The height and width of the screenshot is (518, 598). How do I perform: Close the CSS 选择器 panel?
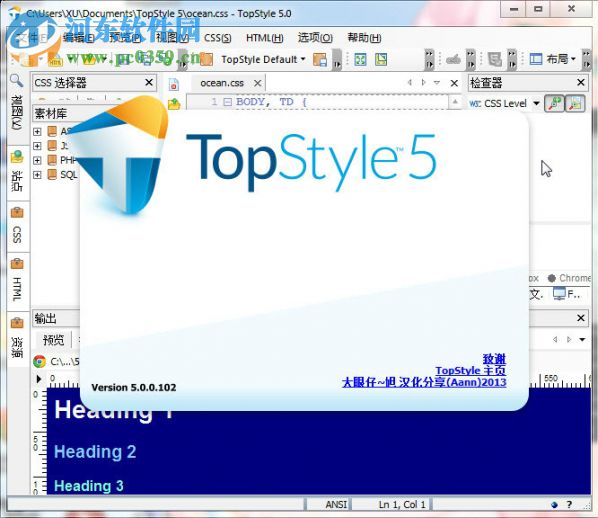point(149,82)
